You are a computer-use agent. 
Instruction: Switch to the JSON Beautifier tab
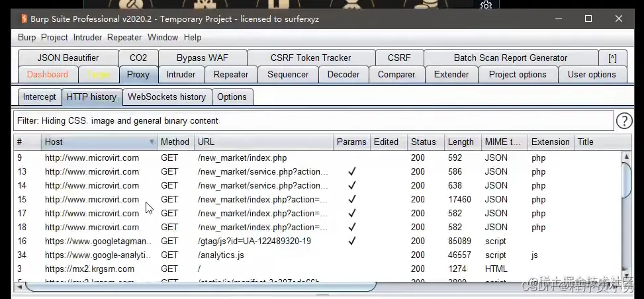pyautogui.click(x=68, y=58)
